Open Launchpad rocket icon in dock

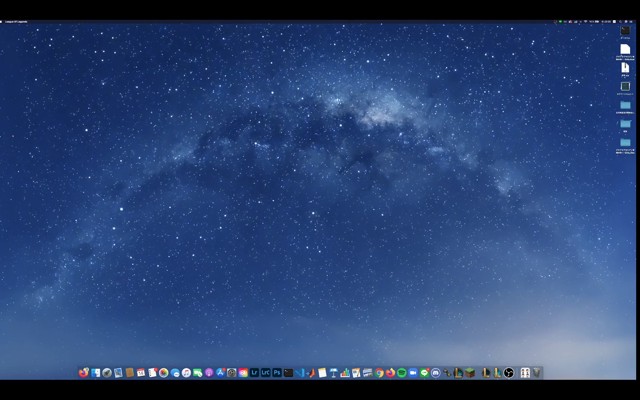107,373
